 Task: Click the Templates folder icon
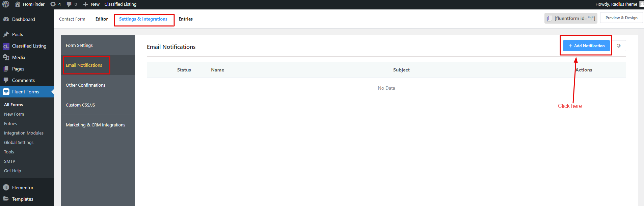click(x=6, y=199)
